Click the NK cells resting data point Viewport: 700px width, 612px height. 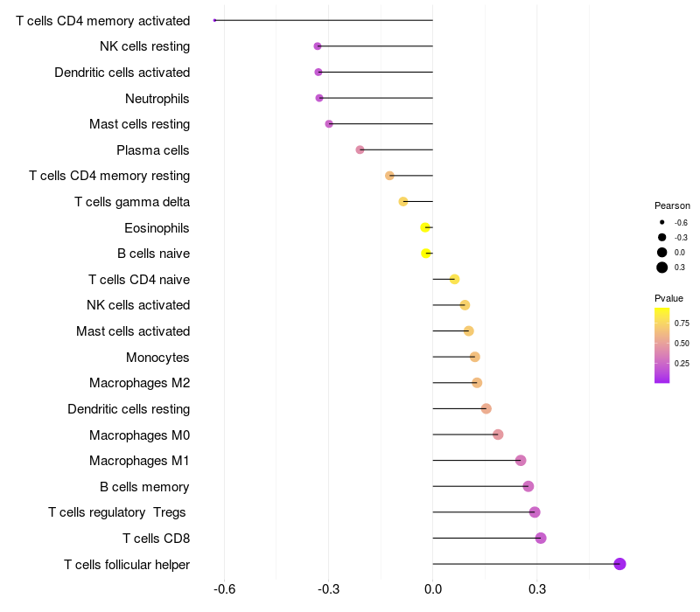point(318,46)
